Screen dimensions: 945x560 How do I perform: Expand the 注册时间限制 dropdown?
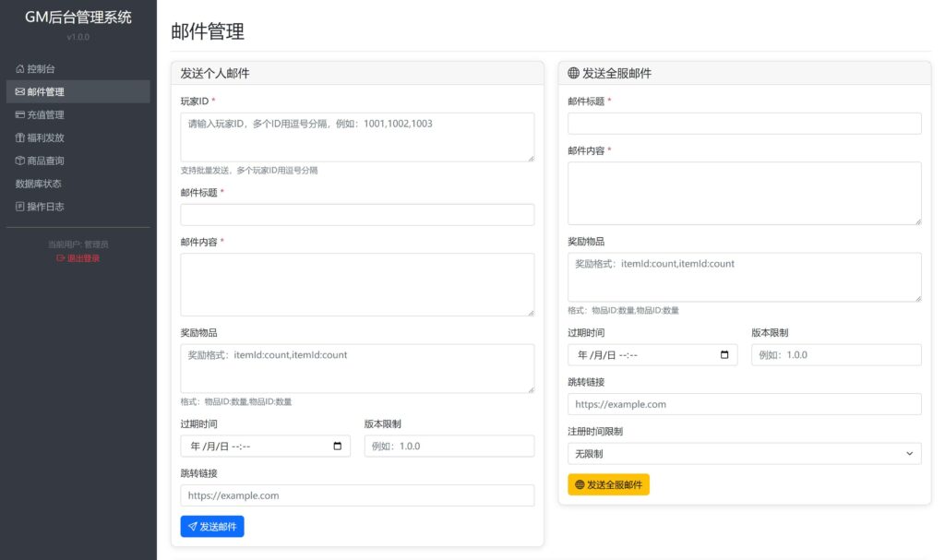(x=744, y=454)
